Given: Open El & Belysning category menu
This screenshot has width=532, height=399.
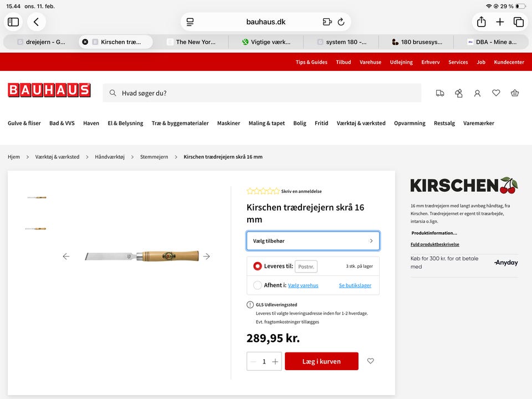Looking at the screenshot, I should (125, 123).
